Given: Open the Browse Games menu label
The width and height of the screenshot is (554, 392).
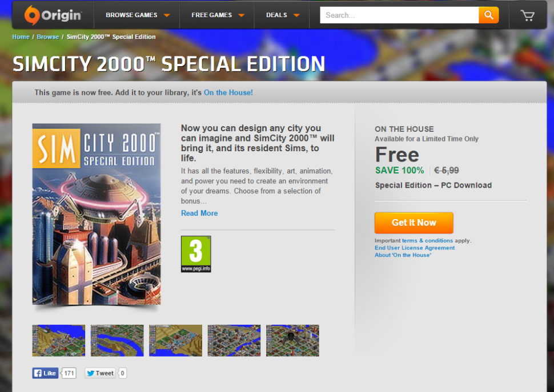Looking at the screenshot, I should (131, 15).
